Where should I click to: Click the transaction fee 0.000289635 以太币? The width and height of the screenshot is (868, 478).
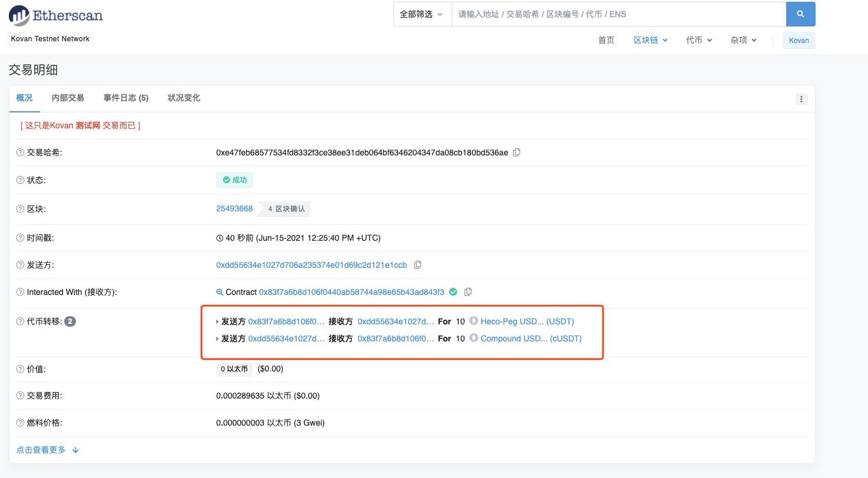(x=268, y=396)
